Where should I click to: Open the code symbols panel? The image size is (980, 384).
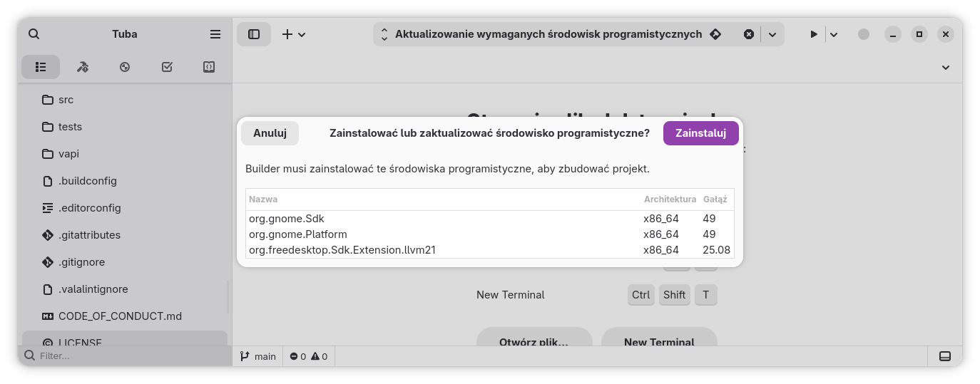click(x=209, y=67)
